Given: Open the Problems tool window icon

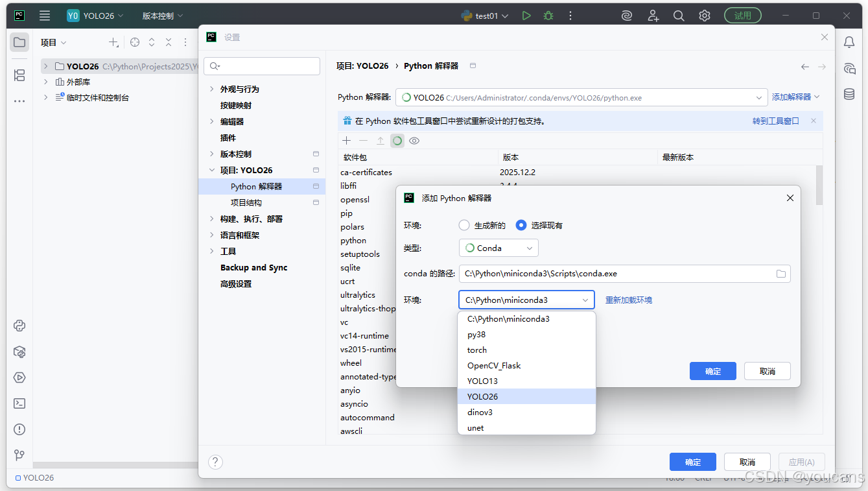Looking at the screenshot, I should 19,429.
